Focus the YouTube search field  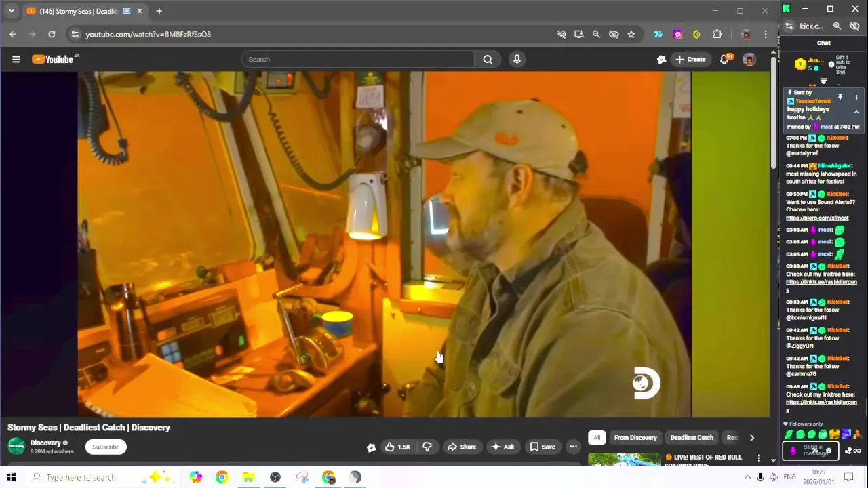coord(358,60)
